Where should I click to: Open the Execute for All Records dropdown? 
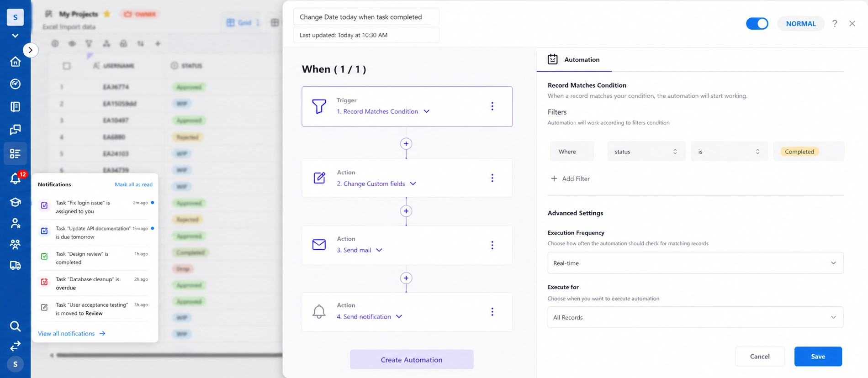click(x=695, y=317)
